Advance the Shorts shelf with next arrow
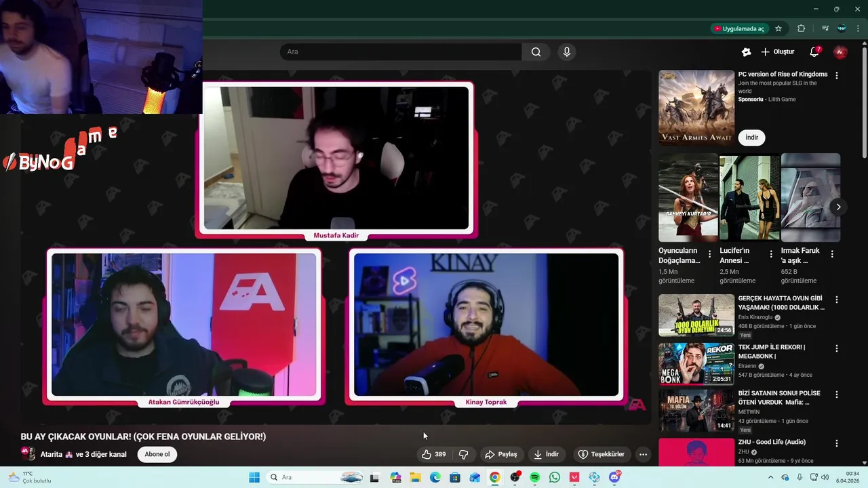Screen dimensions: 868x488 (x=838, y=207)
